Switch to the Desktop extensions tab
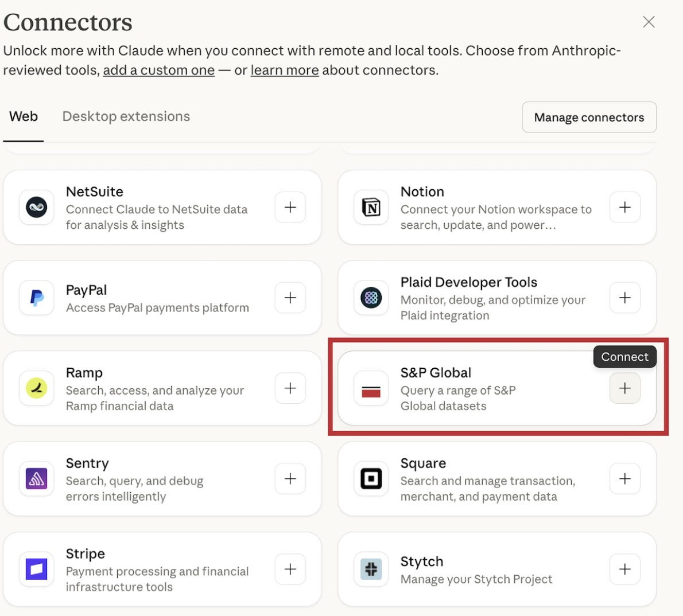The width and height of the screenshot is (683, 616). [126, 116]
